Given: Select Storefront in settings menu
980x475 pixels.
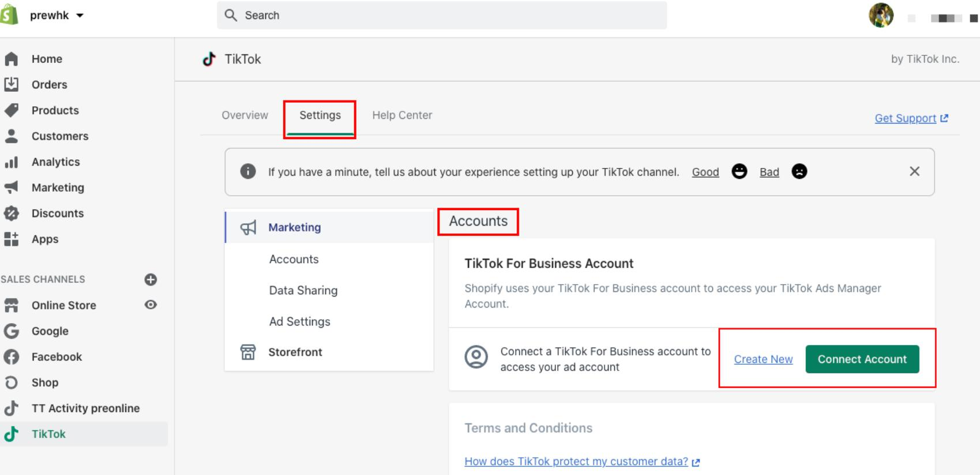Looking at the screenshot, I should [295, 352].
